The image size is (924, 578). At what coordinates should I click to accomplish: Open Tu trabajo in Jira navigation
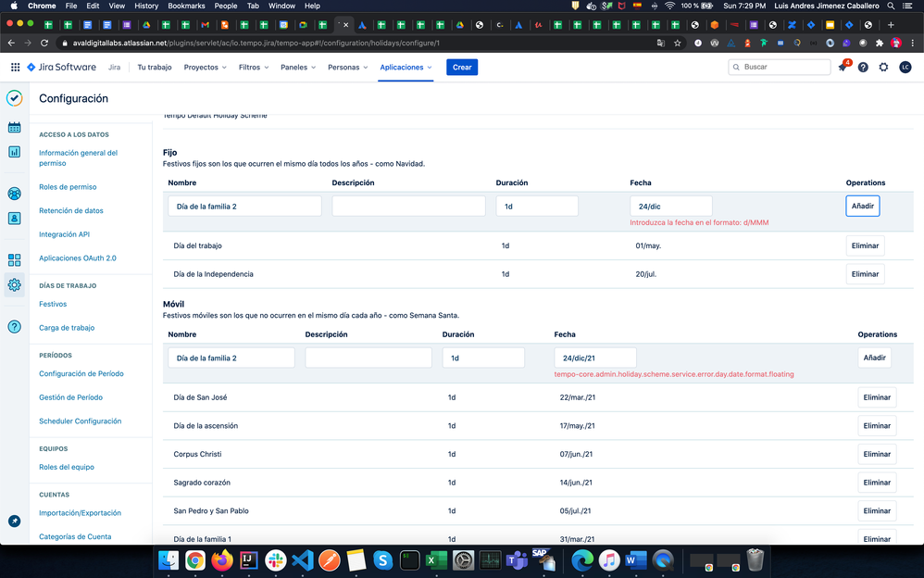point(155,68)
